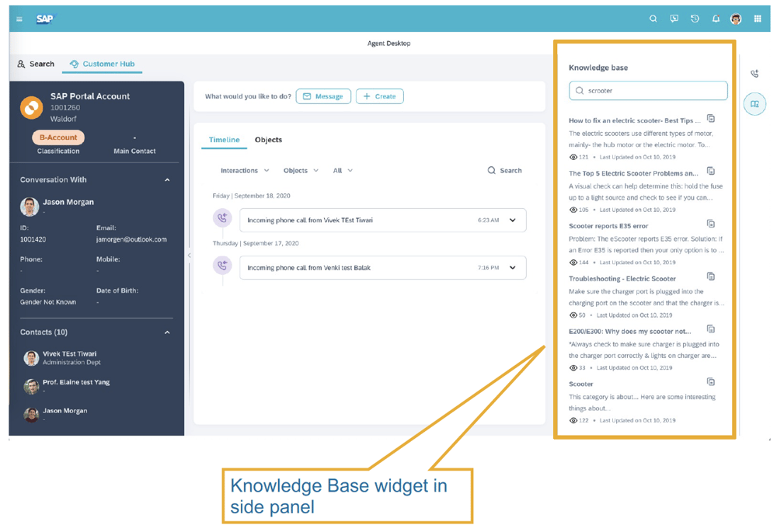Click the timeline Search magnifier icon

[x=491, y=170]
